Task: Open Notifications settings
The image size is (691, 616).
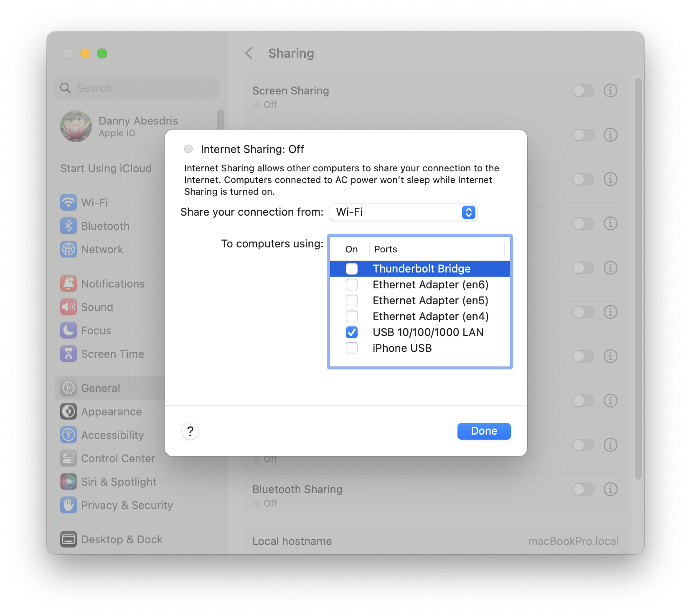Action: 102,284
